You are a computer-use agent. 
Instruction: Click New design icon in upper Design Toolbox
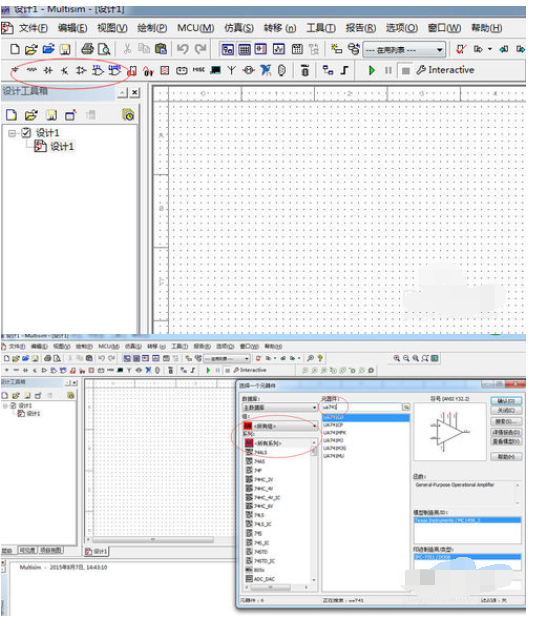pos(11,115)
